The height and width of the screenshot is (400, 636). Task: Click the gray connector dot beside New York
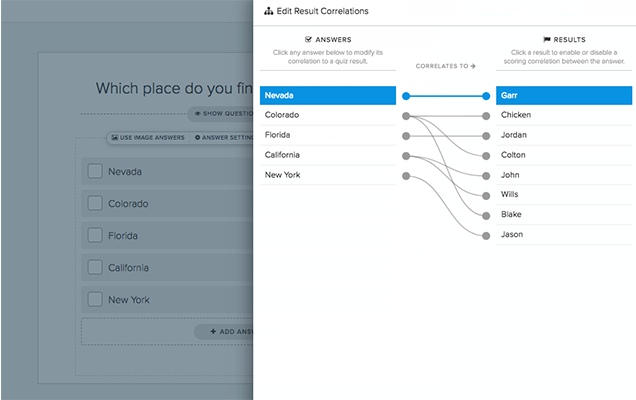406,176
